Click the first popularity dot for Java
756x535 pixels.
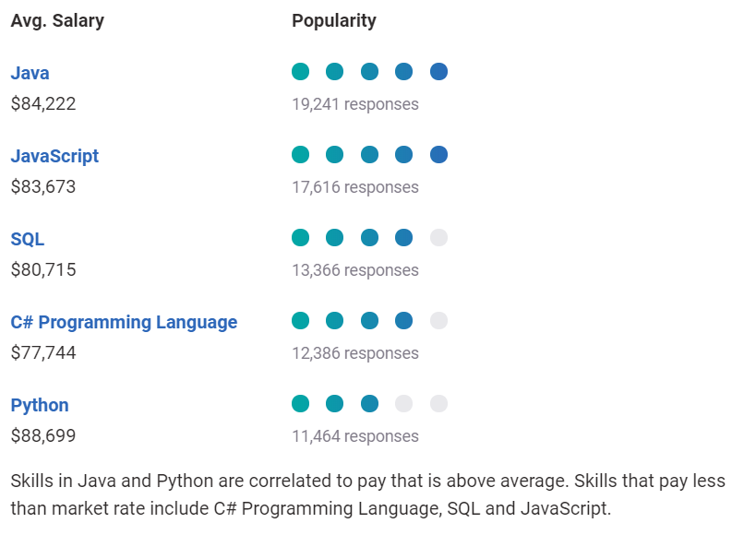click(x=300, y=71)
